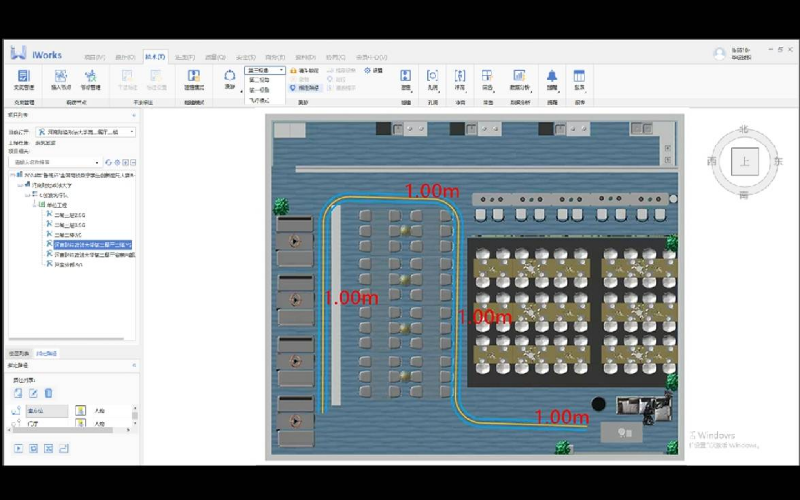Click the second playback icon beside play
Screen dimensions: 800x500
pos(34,448)
